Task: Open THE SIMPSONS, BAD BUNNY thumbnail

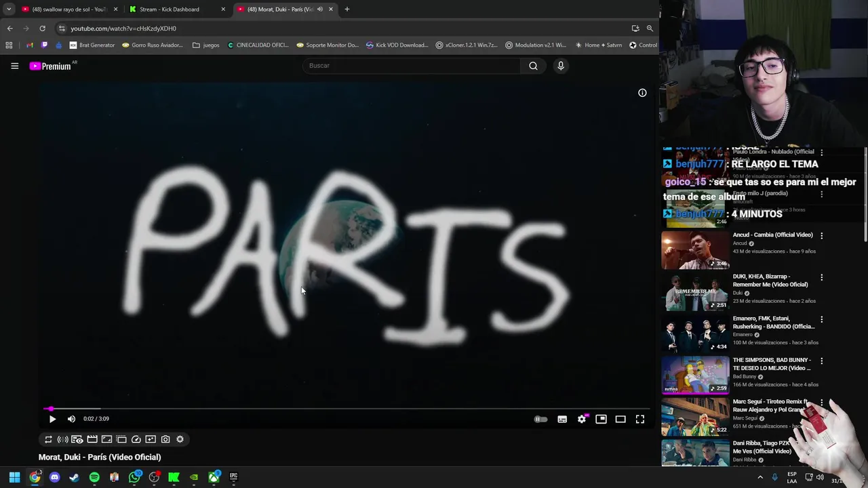Action: (x=695, y=375)
